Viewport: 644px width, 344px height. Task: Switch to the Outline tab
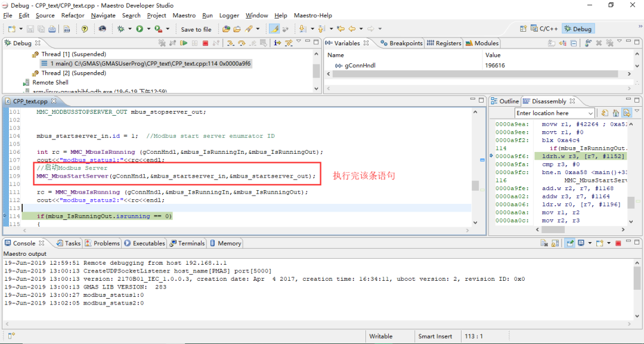(x=505, y=101)
